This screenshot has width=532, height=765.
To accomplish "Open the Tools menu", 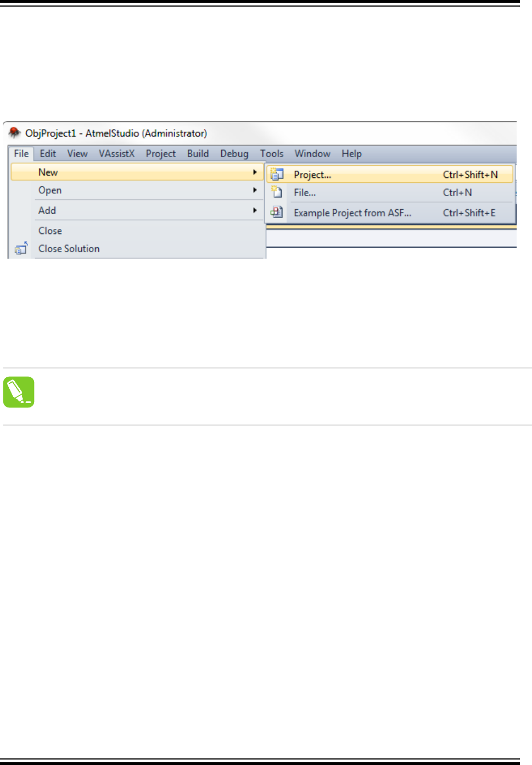I will tap(272, 154).
